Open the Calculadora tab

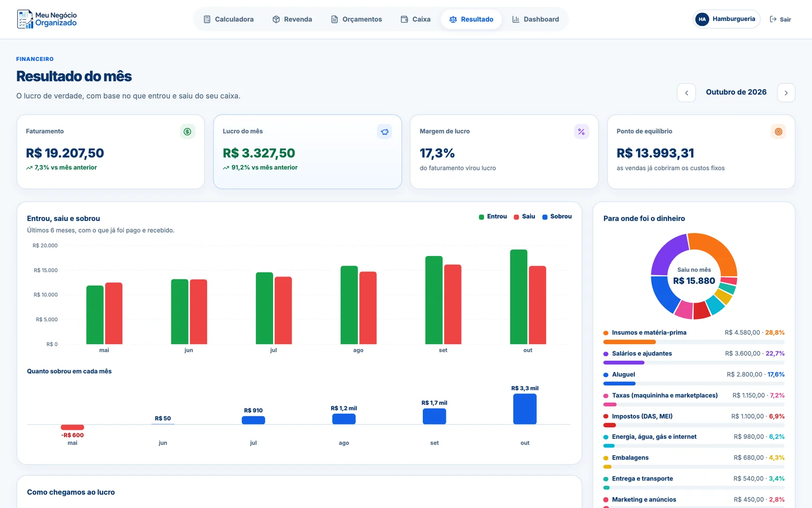coord(228,19)
